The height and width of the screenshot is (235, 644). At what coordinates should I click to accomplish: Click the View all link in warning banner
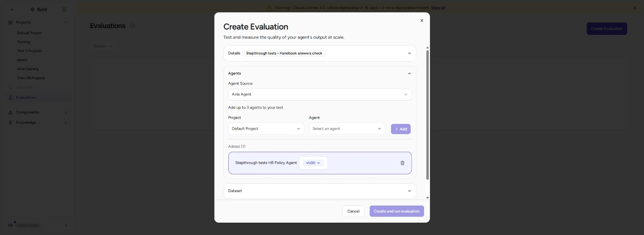[438, 8]
